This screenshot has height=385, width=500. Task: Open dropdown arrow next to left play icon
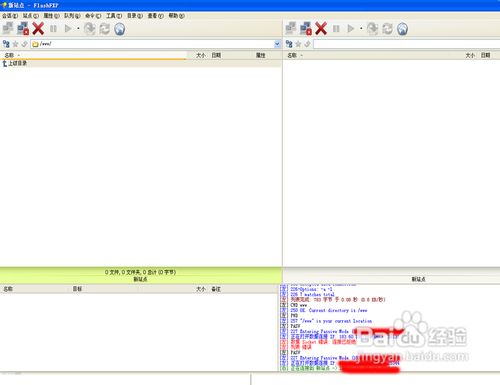(x=78, y=29)
